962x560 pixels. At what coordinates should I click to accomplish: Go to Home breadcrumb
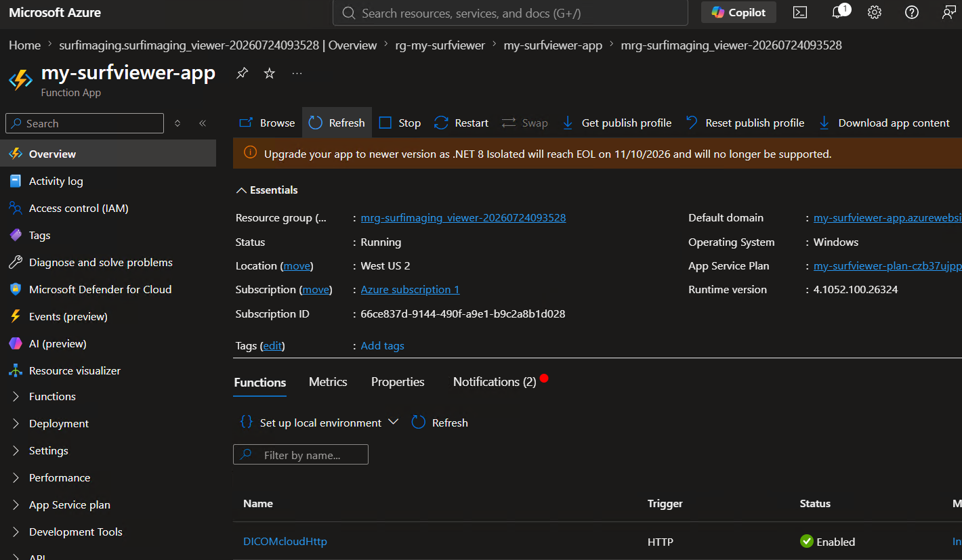point(25,45)
